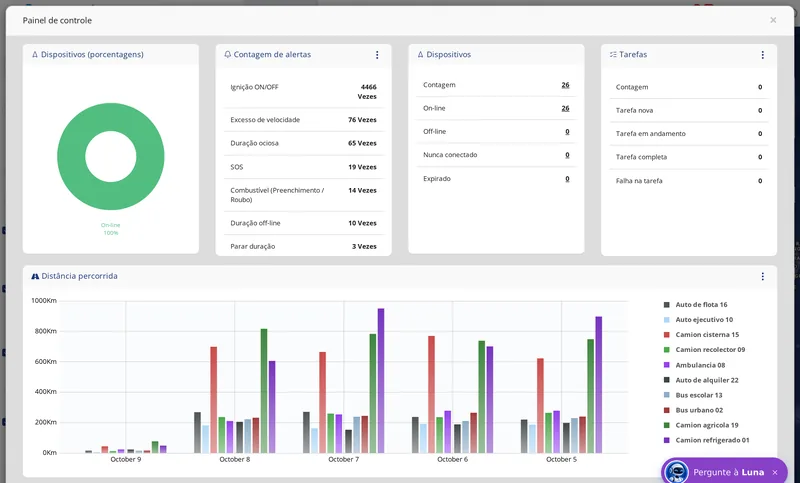Screen dimensions: 800x483
Task: Click the Tarefas Contagem row
Action: [x=689, y=87]
